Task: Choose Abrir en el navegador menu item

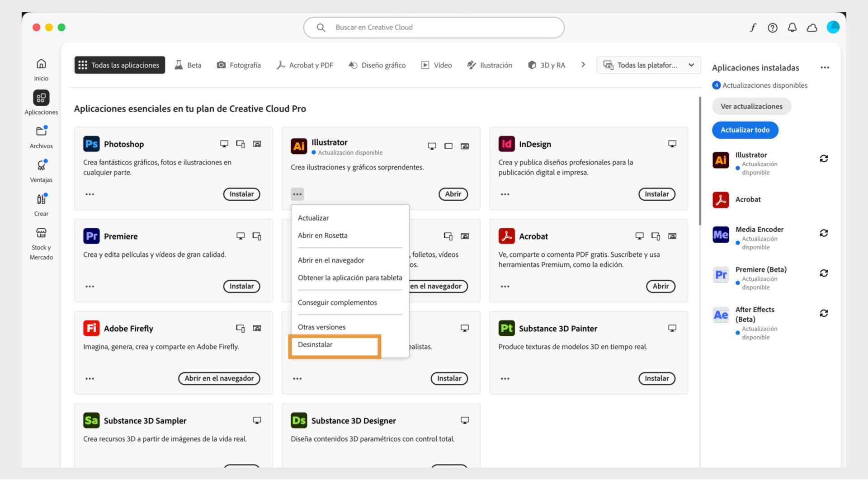Action: pos(350,260)
